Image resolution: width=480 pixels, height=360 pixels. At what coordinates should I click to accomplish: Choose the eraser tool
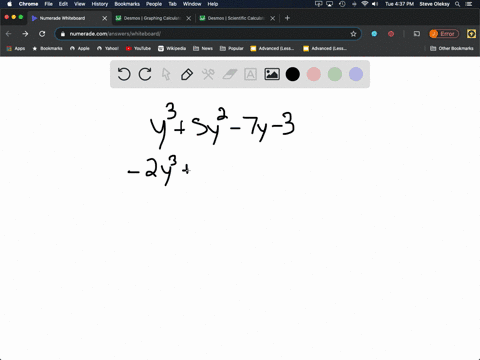tap(229, 74)
